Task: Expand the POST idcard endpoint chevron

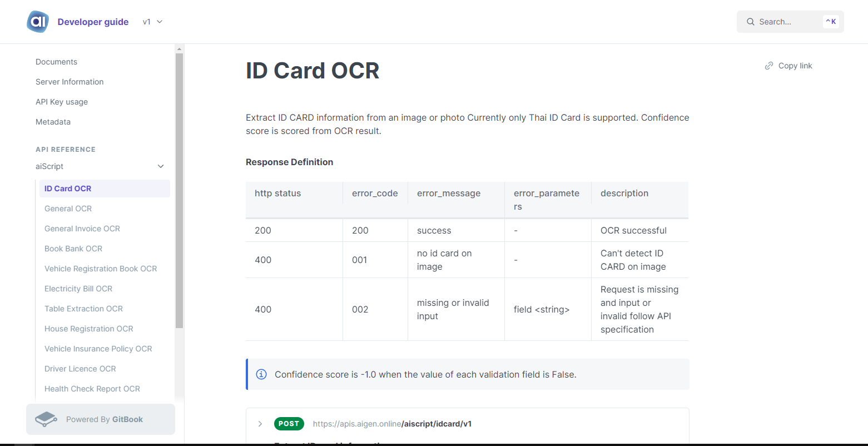Action: point(260,424)
